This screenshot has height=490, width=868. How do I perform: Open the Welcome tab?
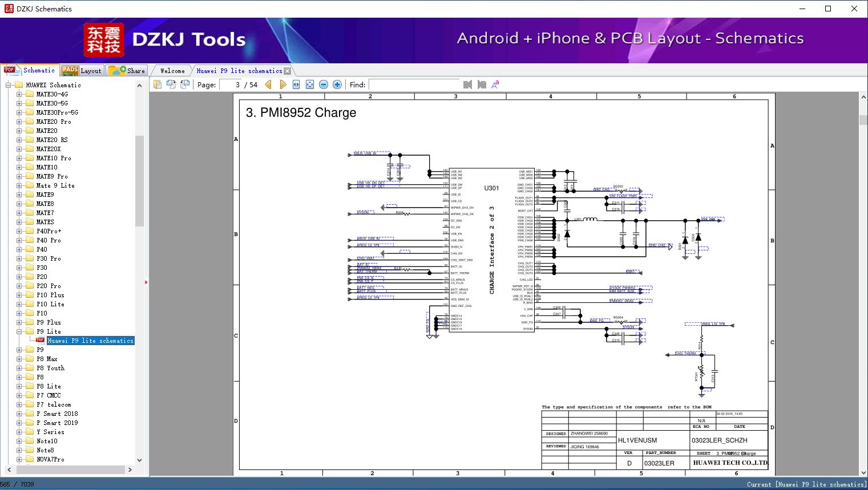click(172, 71)
